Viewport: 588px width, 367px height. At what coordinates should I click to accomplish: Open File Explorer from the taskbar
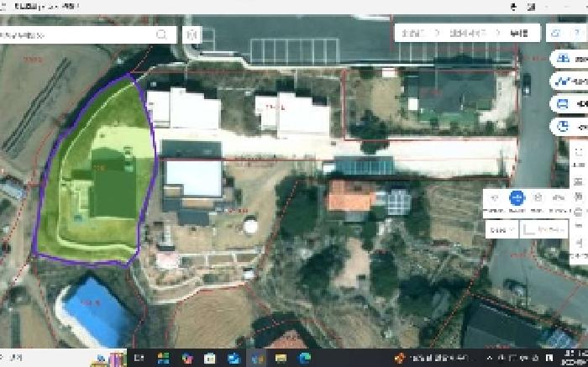(281, 358)
